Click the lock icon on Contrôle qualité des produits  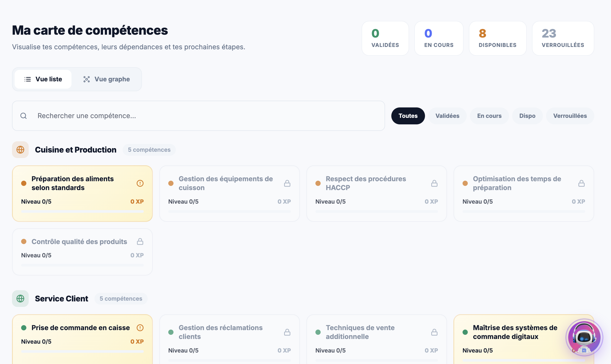point(140,241)
